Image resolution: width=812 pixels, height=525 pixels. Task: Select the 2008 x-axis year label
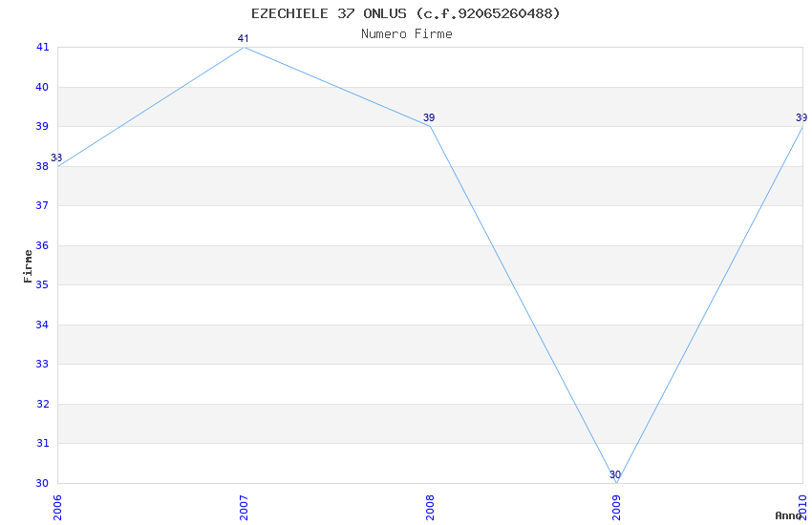(430, 508)
